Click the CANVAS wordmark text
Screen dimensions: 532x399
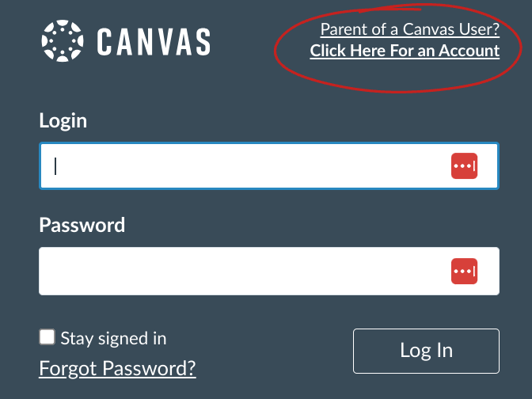pyautogui.click(x=154, y=42)
